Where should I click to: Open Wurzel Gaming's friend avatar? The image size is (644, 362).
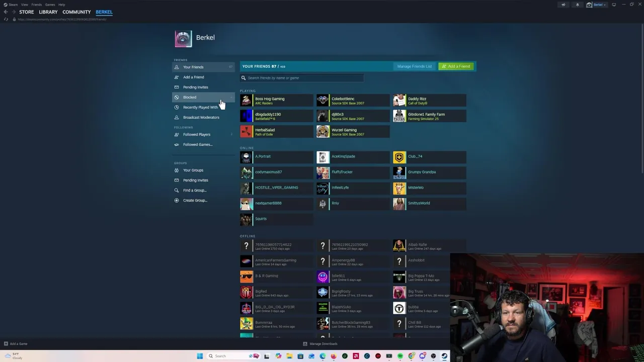[323, 132]
